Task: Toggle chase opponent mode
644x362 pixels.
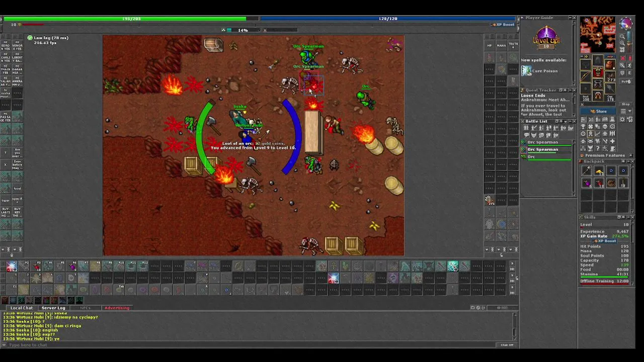Action: coord(629,65)
